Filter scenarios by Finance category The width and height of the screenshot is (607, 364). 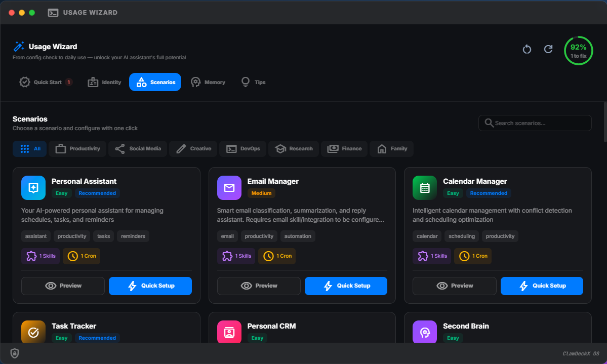pyautogui.click(x=345, y=149)
